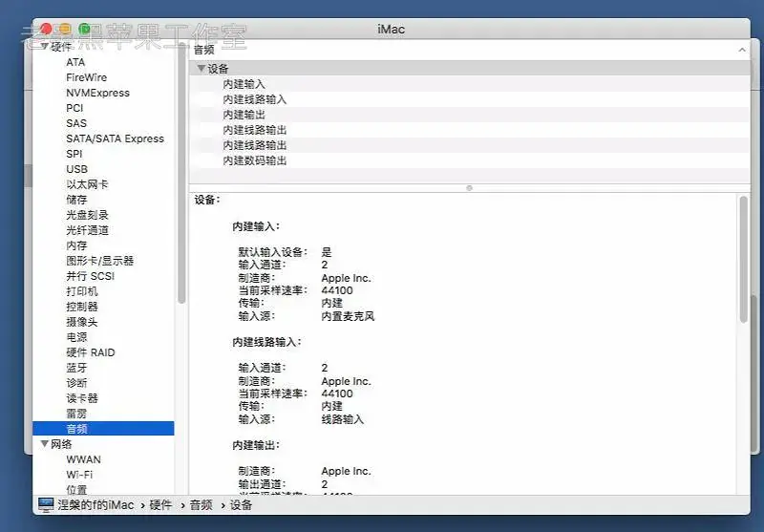Open the 蓝牙 section

76,368
